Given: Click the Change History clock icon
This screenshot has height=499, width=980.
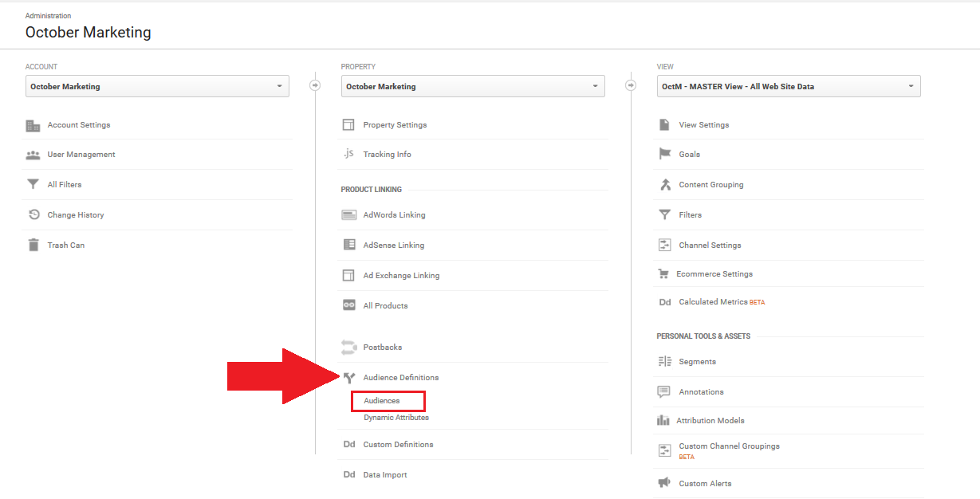Looking at the screenshot, I should (33, 214).
